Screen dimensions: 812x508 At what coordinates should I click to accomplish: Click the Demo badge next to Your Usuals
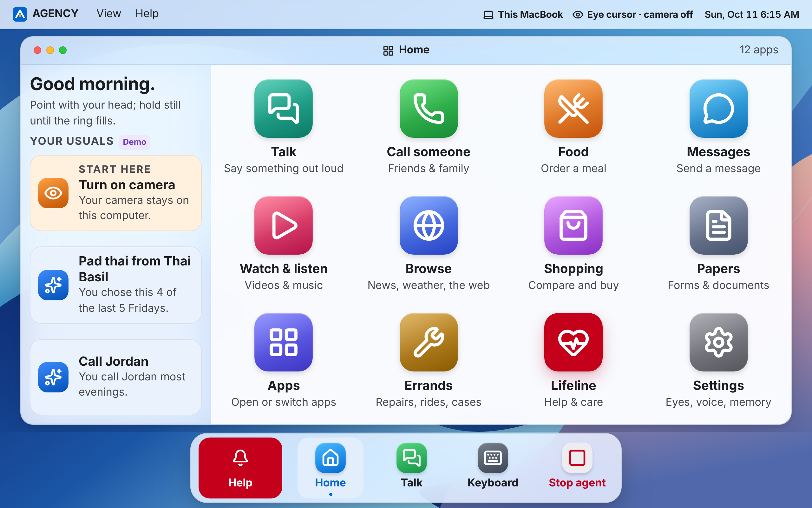[134, 142]
